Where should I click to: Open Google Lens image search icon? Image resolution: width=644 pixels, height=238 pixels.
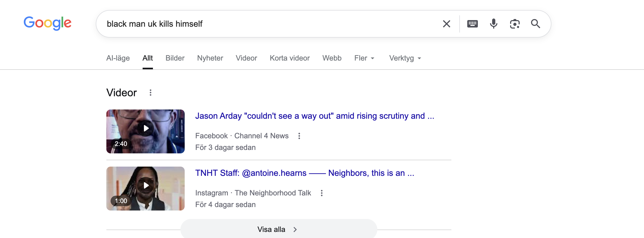coord(515,24)
